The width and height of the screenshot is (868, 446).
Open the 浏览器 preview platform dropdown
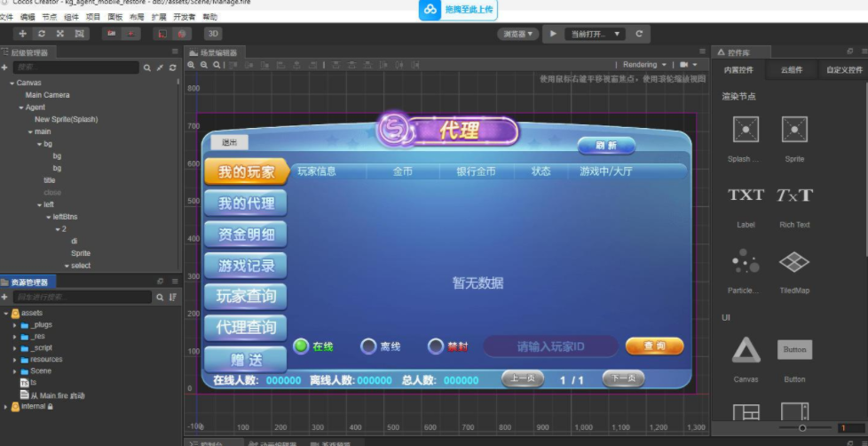click(518, 34)
